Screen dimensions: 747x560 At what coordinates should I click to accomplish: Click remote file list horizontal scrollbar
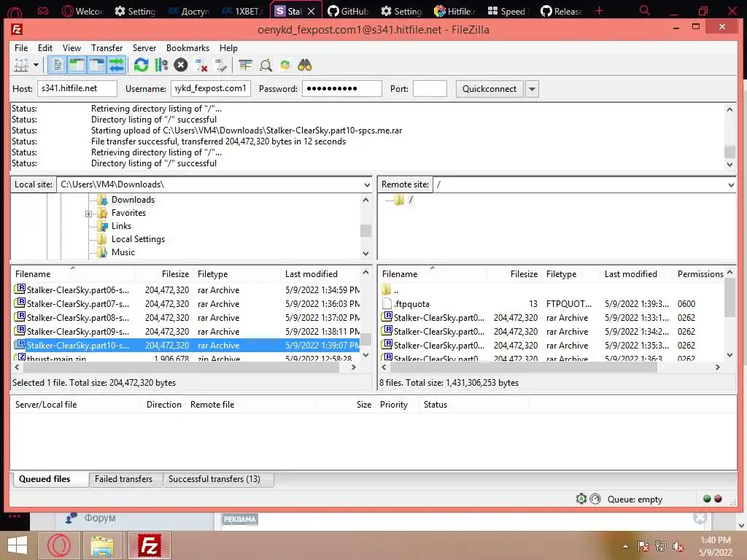pos(523,367)
